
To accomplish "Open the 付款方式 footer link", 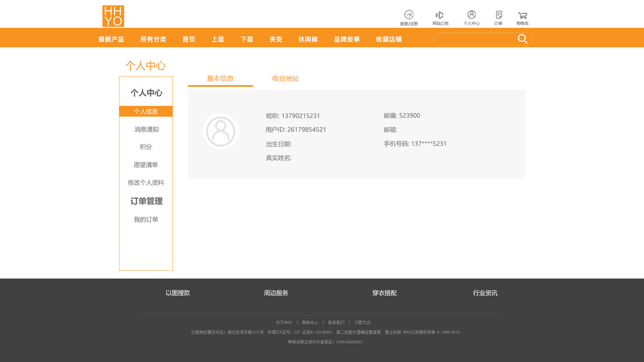I will [362, 323].
